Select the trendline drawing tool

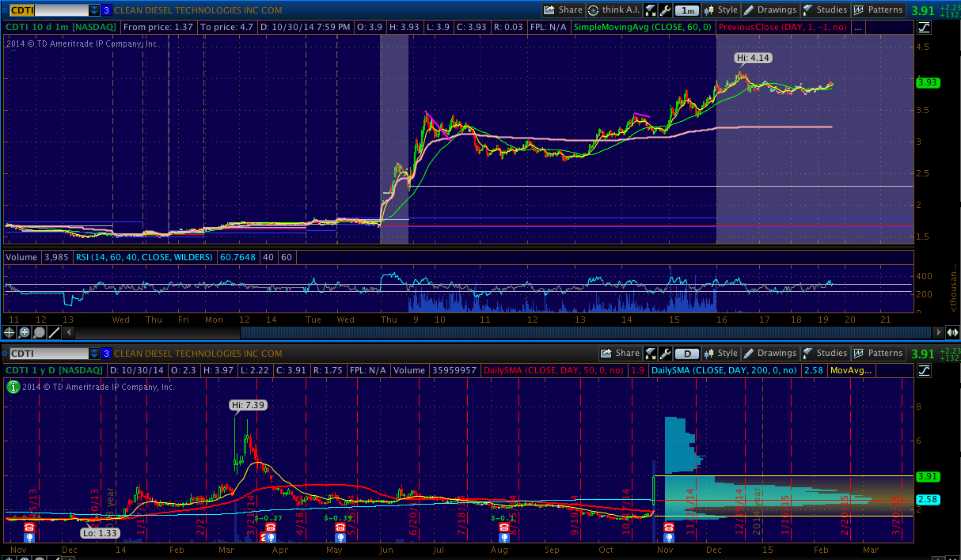pyautogui.click(x=55, y=332)
